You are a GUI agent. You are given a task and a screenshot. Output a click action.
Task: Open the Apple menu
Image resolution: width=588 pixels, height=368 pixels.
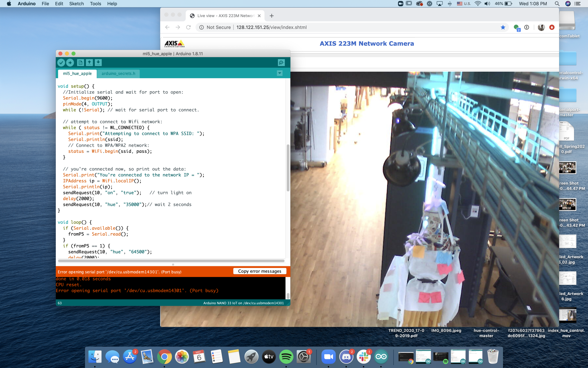click(9, 4)
